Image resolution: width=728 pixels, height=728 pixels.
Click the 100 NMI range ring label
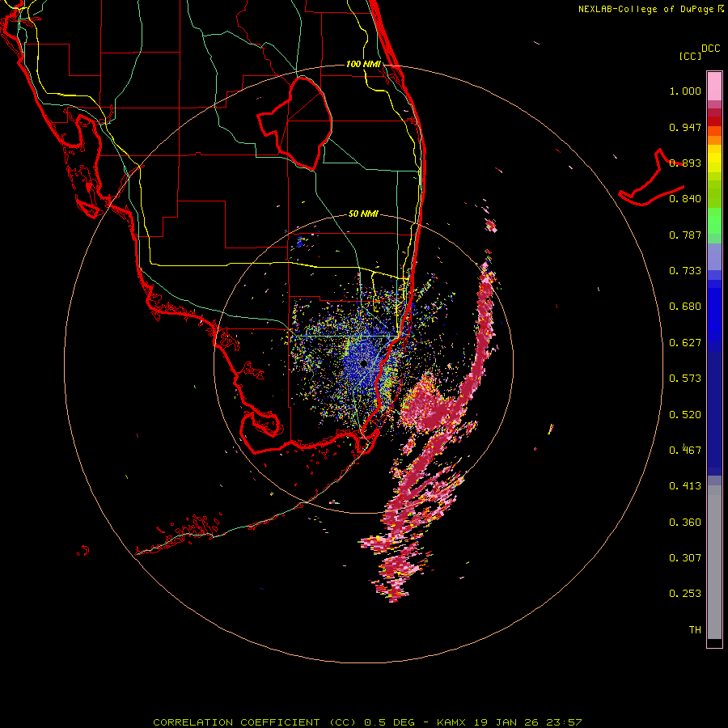point(363,64)
